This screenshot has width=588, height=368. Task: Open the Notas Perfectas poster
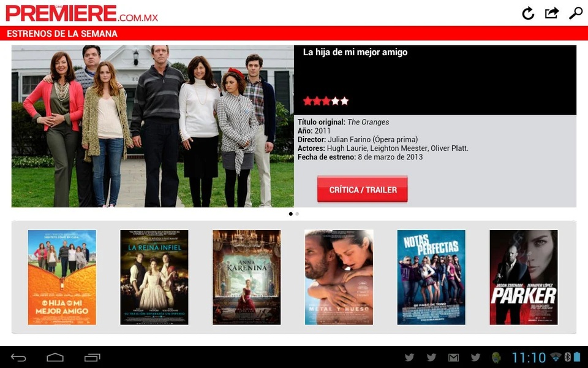pos(431,277)
